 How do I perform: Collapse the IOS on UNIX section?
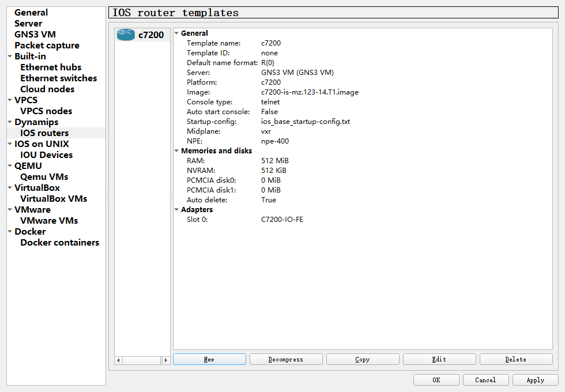coord(10,144)
